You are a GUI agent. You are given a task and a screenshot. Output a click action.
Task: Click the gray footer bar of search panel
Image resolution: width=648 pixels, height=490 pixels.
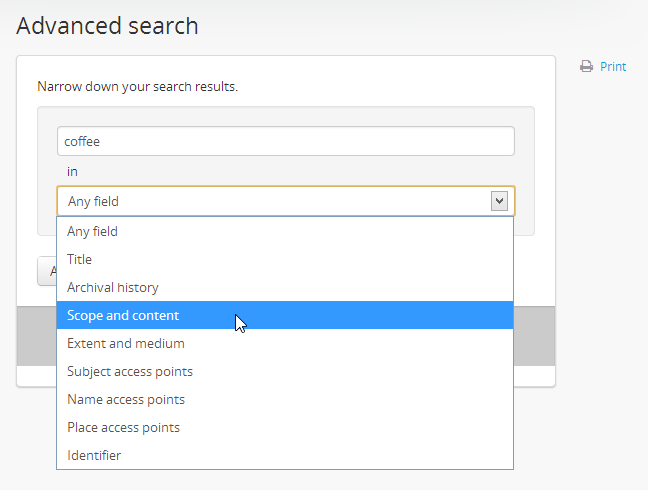[x=534, y=336]
